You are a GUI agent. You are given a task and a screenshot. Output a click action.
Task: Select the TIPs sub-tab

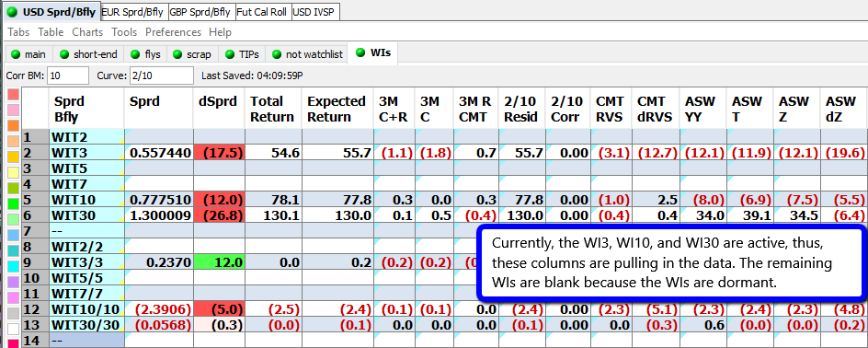242,54
